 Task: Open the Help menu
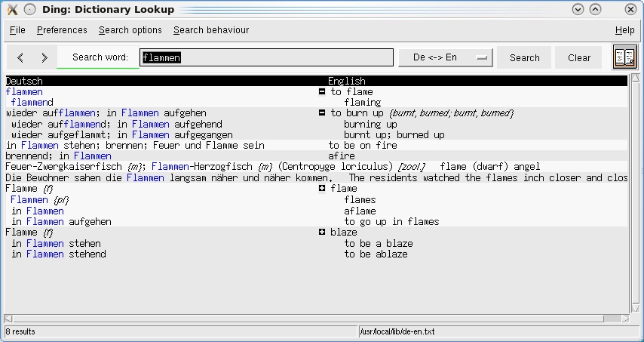[x=624, y=30]
